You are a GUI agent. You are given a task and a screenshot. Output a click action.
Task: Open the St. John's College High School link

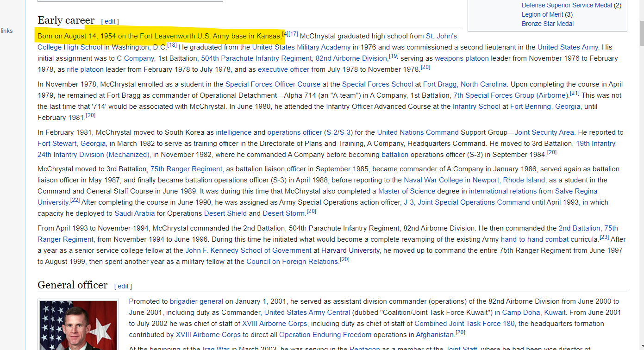point(441,36)
